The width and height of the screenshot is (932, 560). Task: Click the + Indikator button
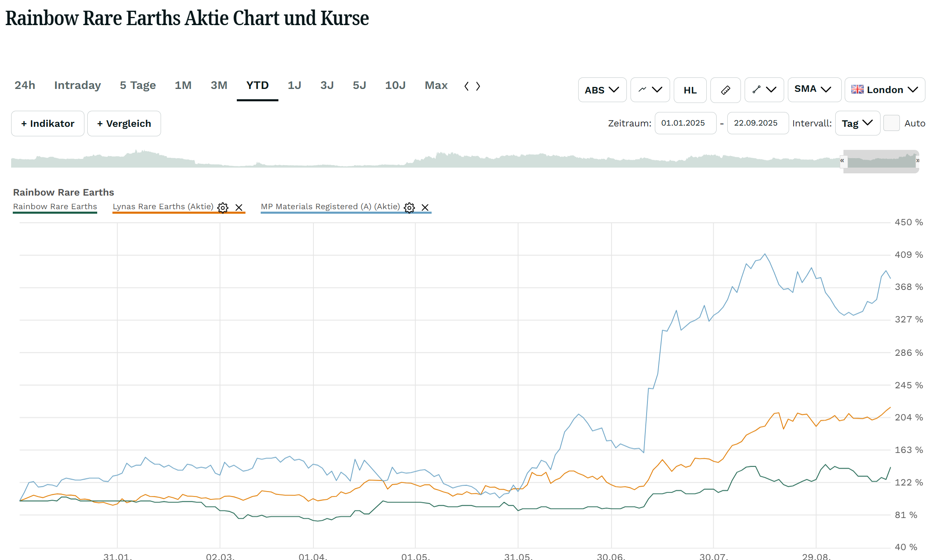(48, 124)
